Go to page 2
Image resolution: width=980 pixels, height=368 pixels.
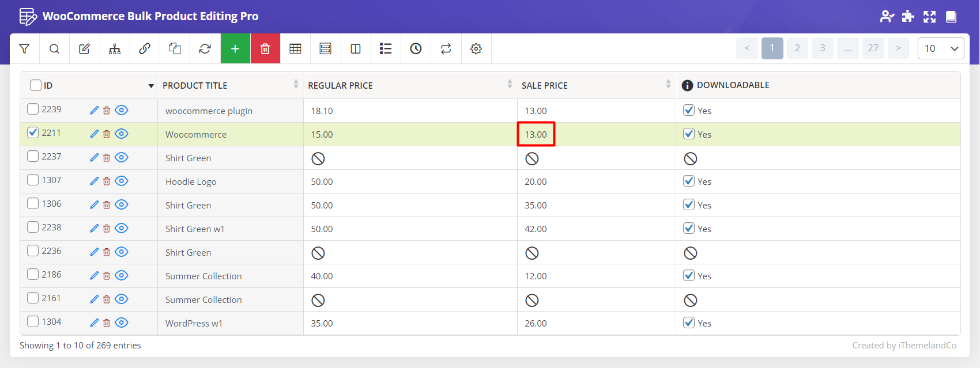pos(797,48)
